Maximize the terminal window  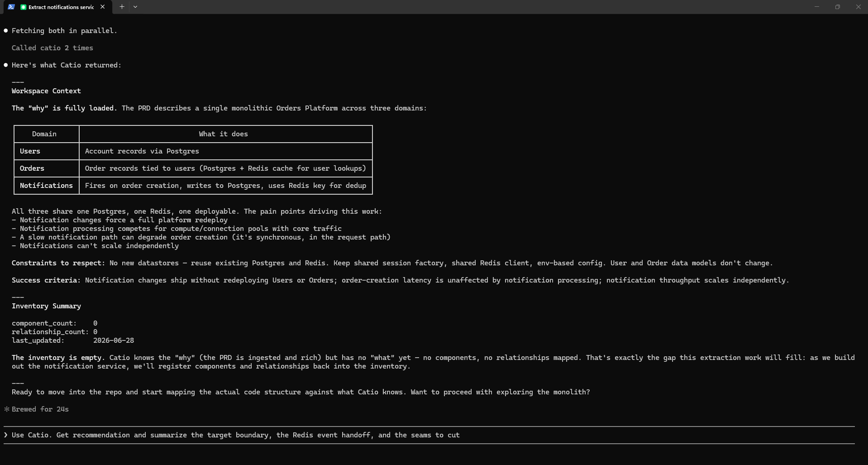tap(838, 7)
